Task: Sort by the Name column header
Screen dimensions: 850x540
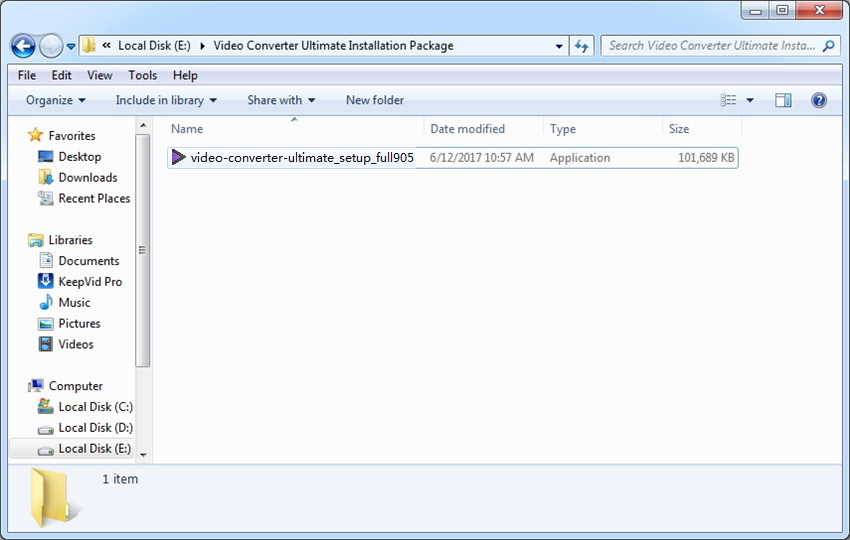Action: [x=187, y=129]
